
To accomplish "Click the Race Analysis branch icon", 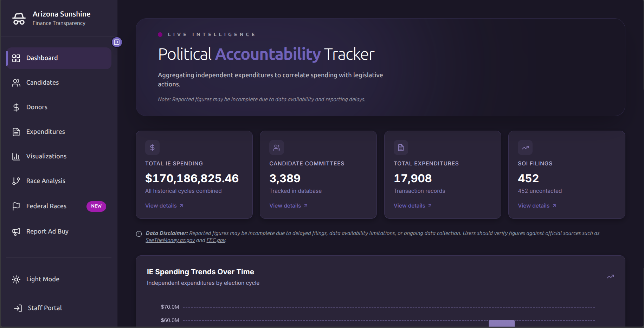I will click(16, 181).
